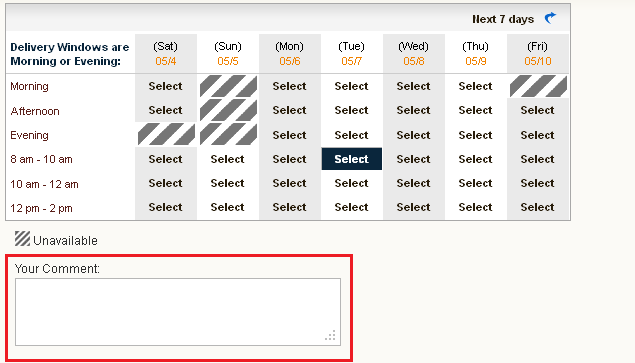The width and height of the screenshot is (635, 363).
Task: Click the Evening row label
Action: 29,135
